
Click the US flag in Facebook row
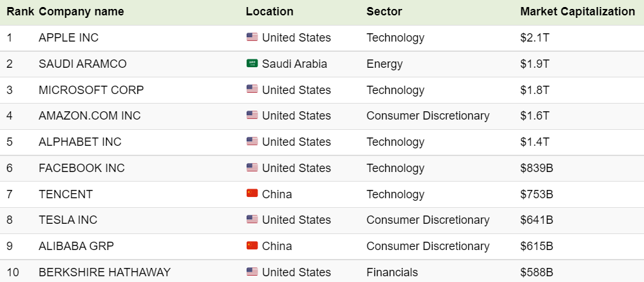click(x=252, y=168)
